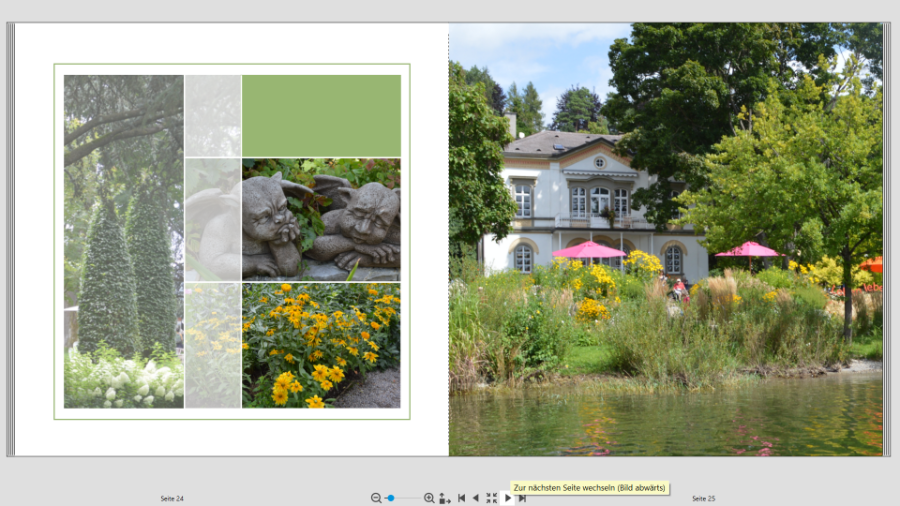This screenshot has width=900, height=506.
Task: Click the fit-to-window arrows icon
Action: (x=491, y=498)
